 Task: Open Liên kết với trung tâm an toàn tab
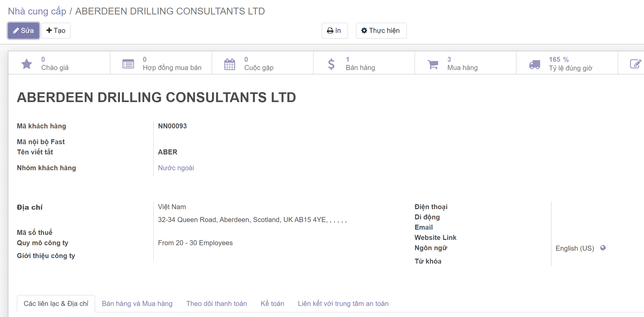point(343,304)
